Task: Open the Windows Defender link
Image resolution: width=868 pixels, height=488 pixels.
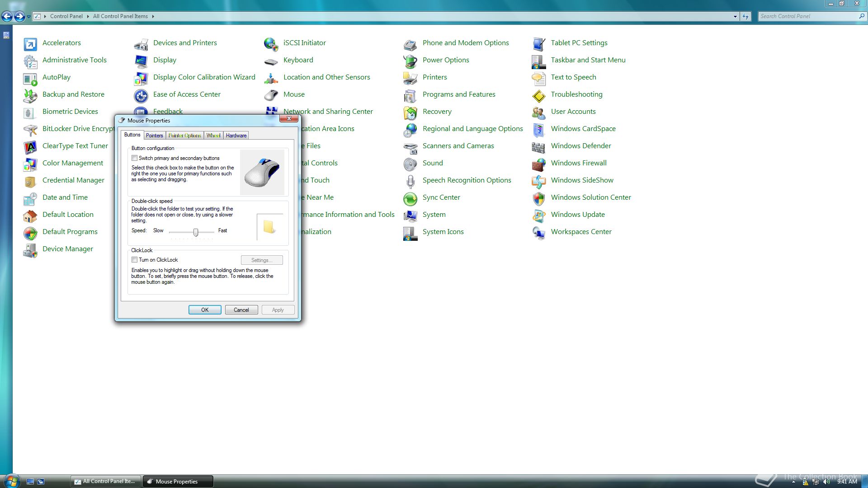Action: [x=581, y=146]
